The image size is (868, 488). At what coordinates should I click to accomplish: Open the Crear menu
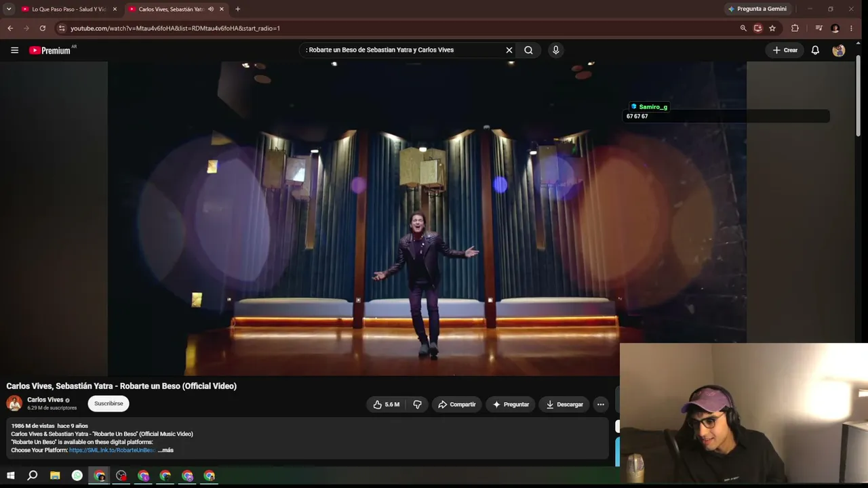point(785,50)
